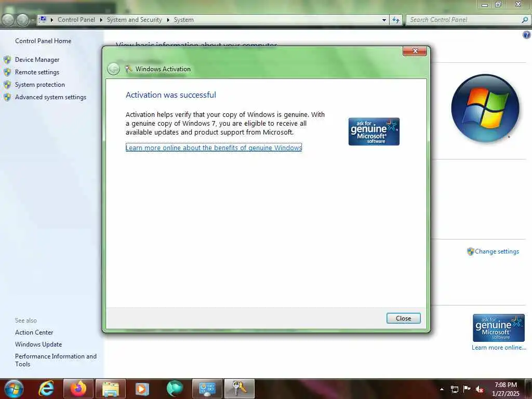Screen dimensions: 532x399
Task: Expand arrow after System and Security breadcrumb
Action: (168, 20)
